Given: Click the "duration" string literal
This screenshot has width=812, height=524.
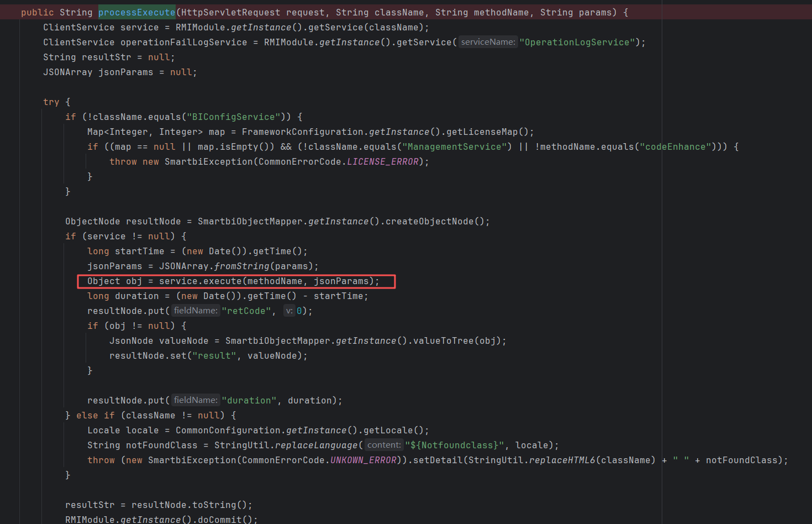Looking at the screenshot, I should pyautogui.click(x=249, y=400).
